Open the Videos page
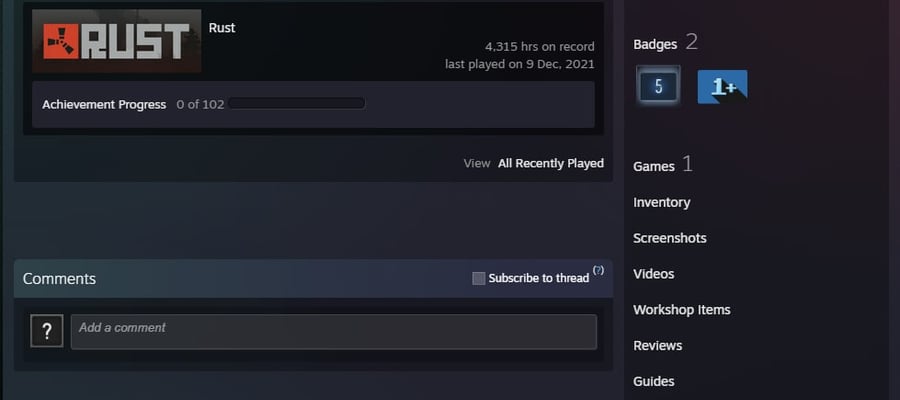900x400 pixels. point(653,274)
